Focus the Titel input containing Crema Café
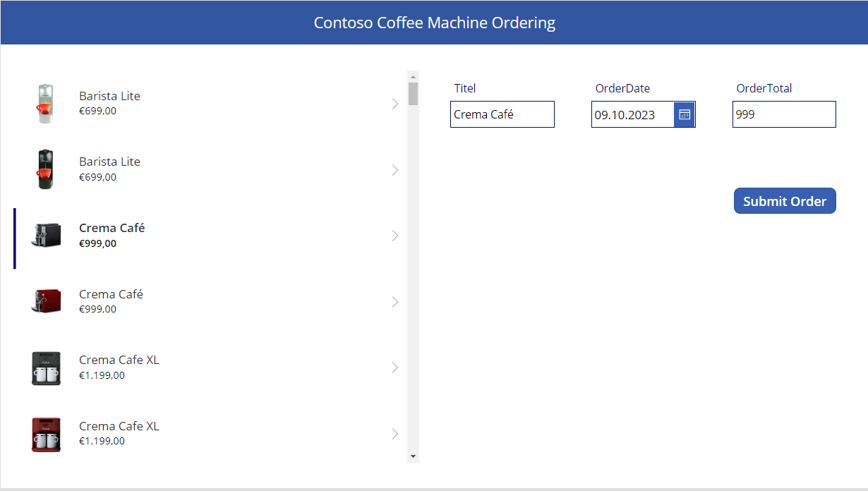 tap(502, 114)
